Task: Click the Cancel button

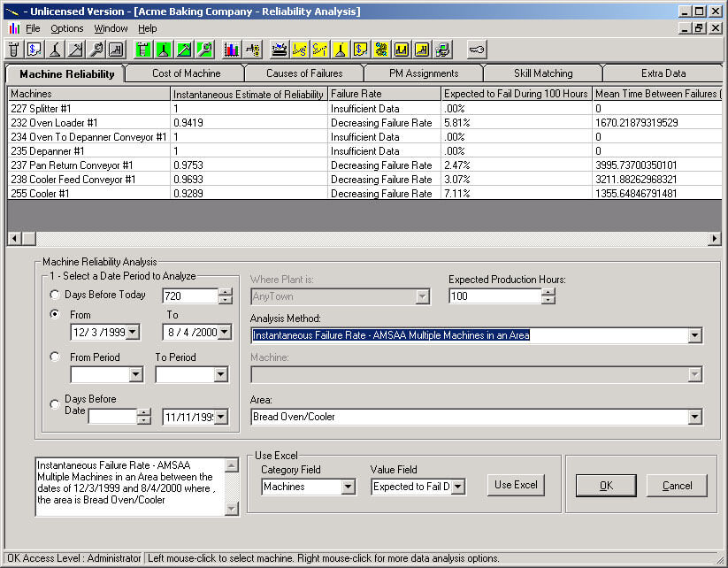Action: (677, 486)
